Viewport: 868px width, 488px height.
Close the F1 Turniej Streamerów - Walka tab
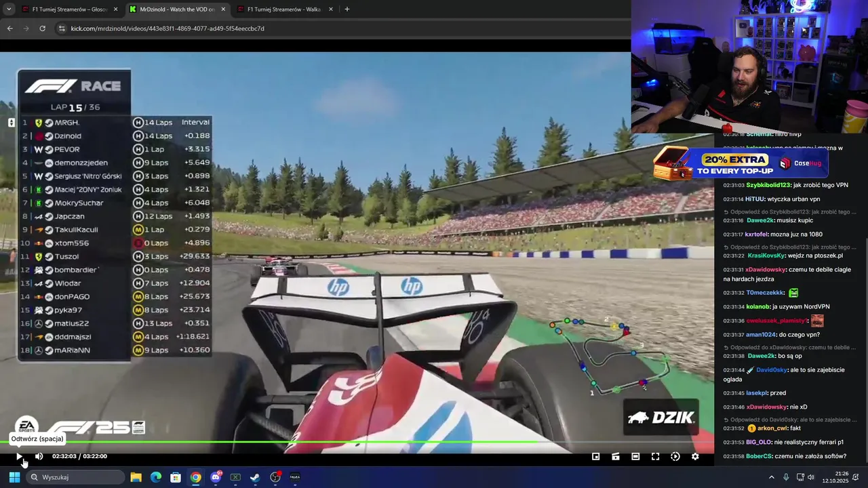point(331,9)
